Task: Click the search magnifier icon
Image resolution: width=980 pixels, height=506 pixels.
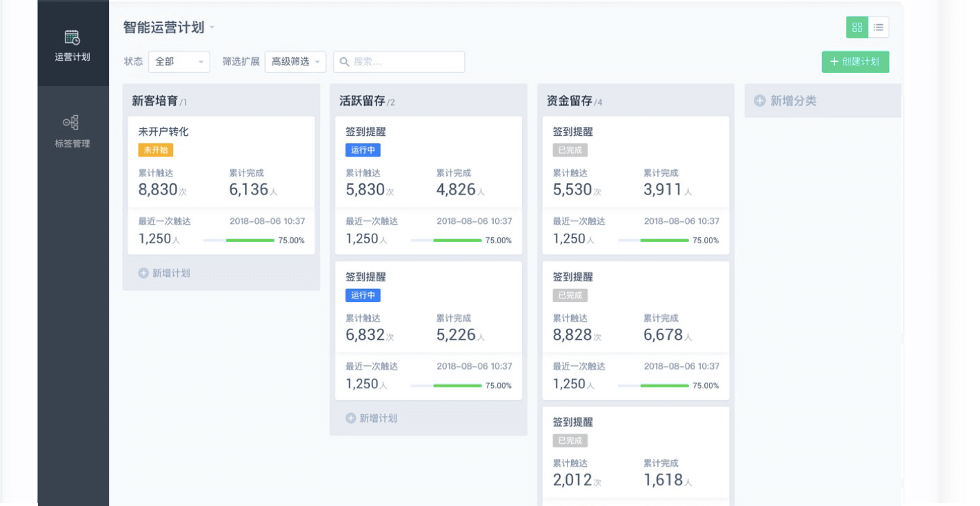Action: (344, 62)
